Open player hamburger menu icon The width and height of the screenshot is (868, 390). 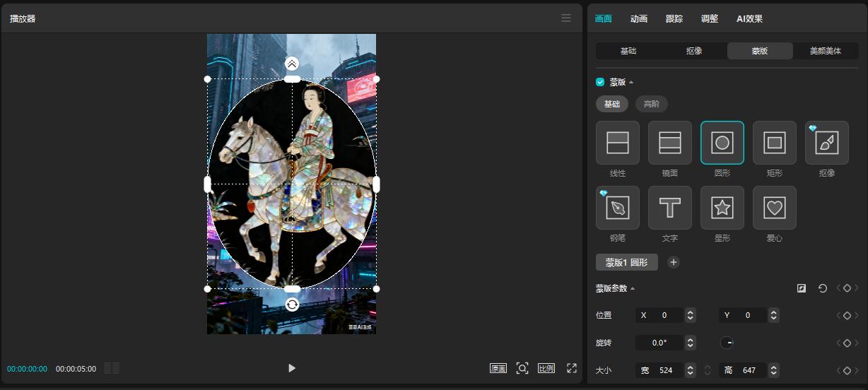[566, 18]
